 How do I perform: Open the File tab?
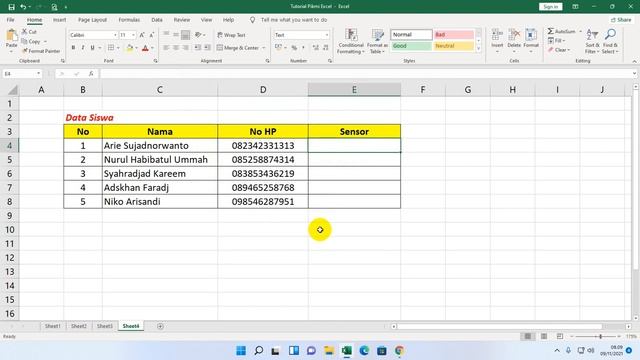coord(11,20)
